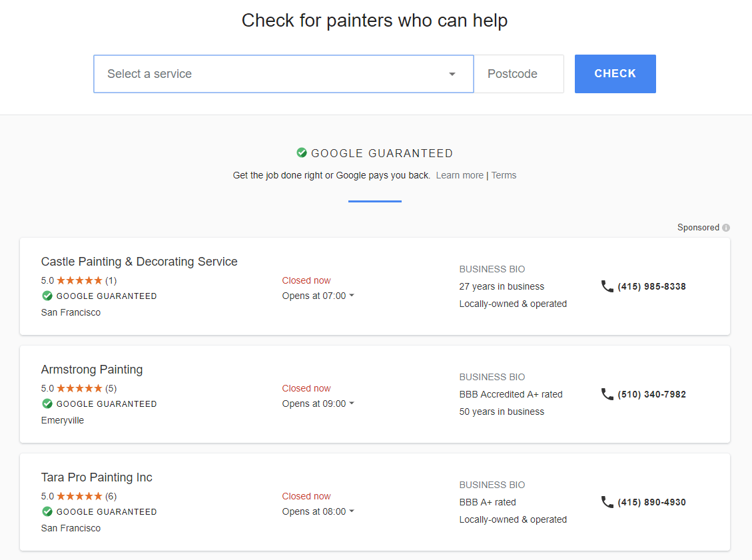This screenshot has width=752, height=560.
Task: Click 'BBB A+ rated' text
Action: coord(488,503)
